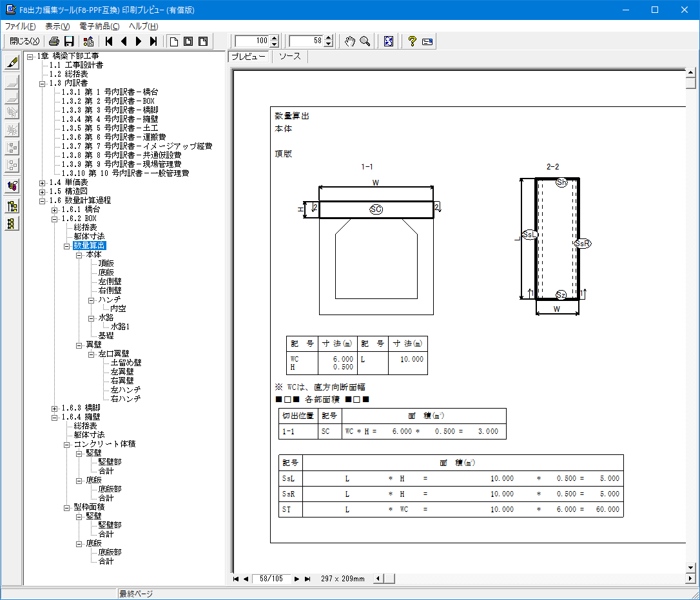This screenshot has height=600, width=700.
Task: Click the yellow question mark help icon
Action: (412, 41)
